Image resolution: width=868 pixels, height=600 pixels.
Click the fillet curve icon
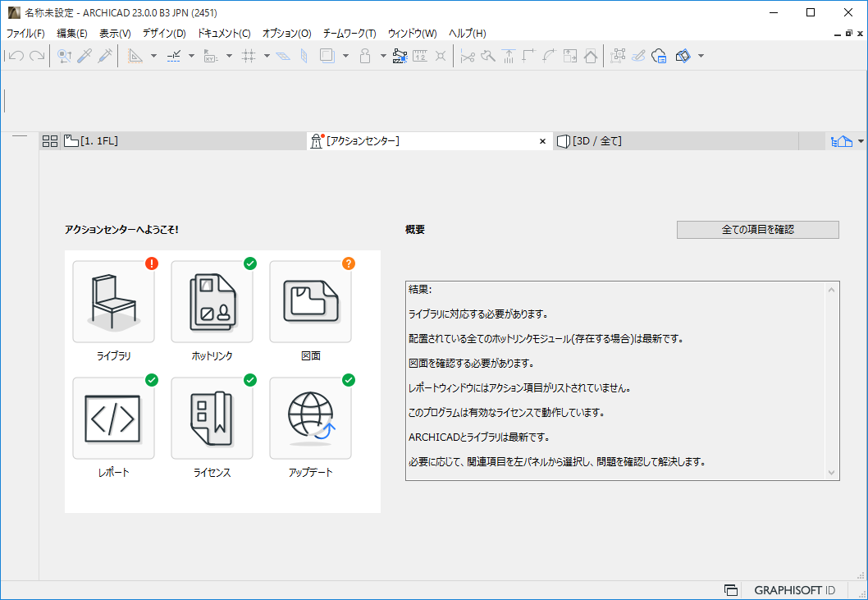[x=549, y=56]
